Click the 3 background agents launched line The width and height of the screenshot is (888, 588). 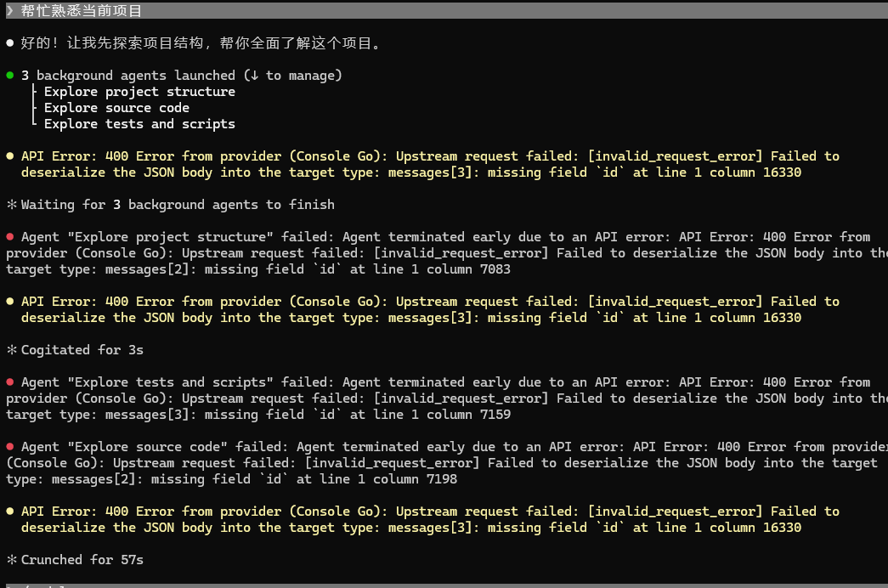181,76
